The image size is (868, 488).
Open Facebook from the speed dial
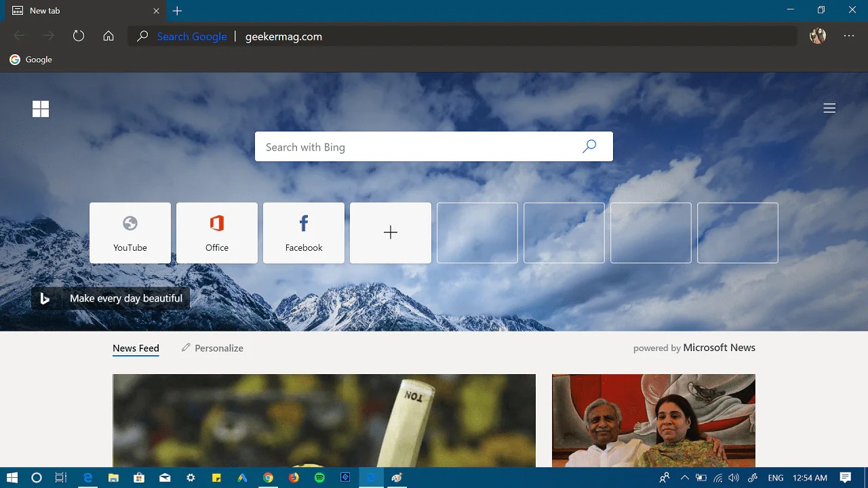pyautogui.click(x=303, y=232)
